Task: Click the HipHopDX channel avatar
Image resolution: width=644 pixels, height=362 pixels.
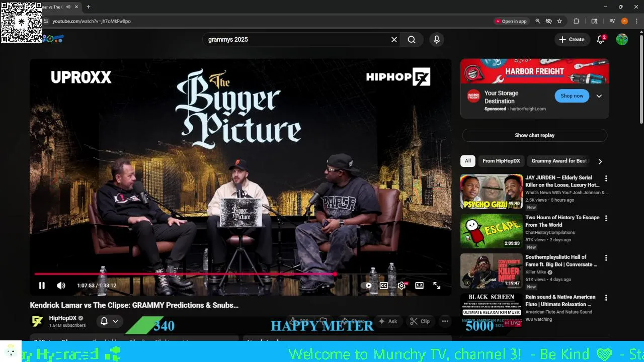Action: (x=37, y=321)
